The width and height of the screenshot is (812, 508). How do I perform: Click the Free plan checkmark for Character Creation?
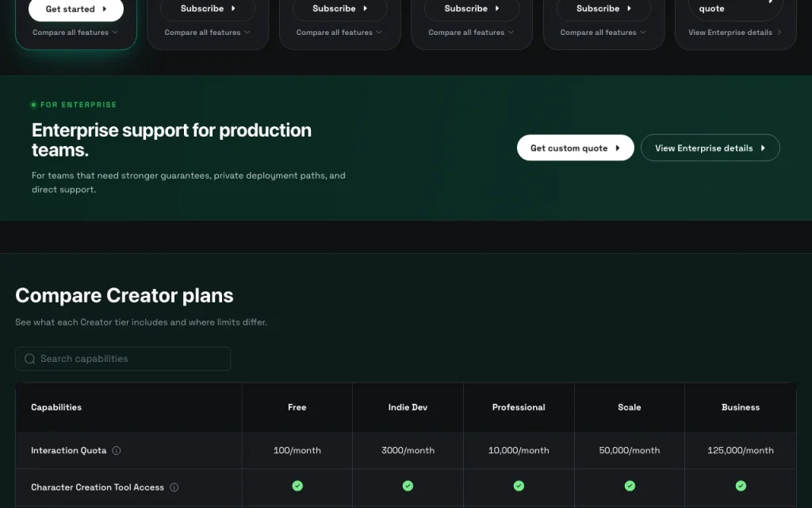tap(297, 486)
